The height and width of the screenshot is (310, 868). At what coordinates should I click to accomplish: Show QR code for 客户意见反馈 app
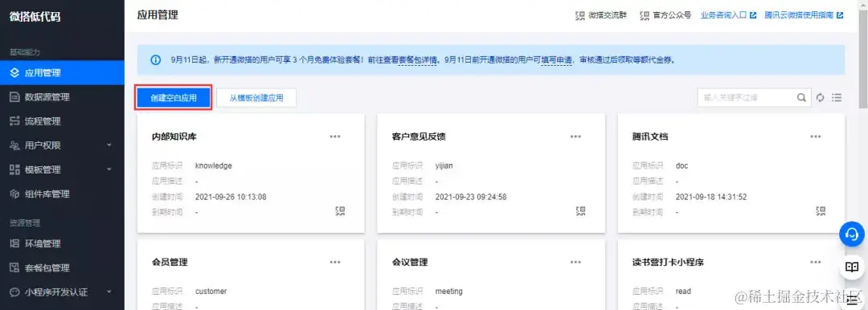coord(581,210)
